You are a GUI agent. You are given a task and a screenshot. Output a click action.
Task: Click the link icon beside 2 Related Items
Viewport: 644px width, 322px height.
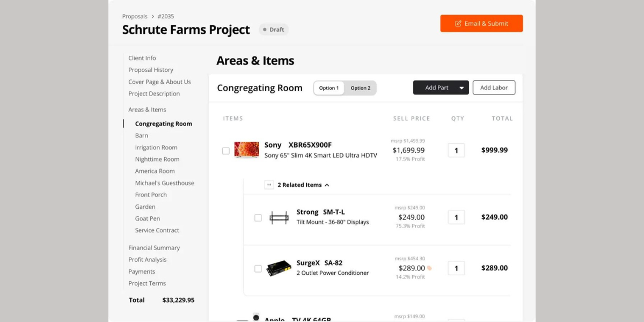click(269, 185)
